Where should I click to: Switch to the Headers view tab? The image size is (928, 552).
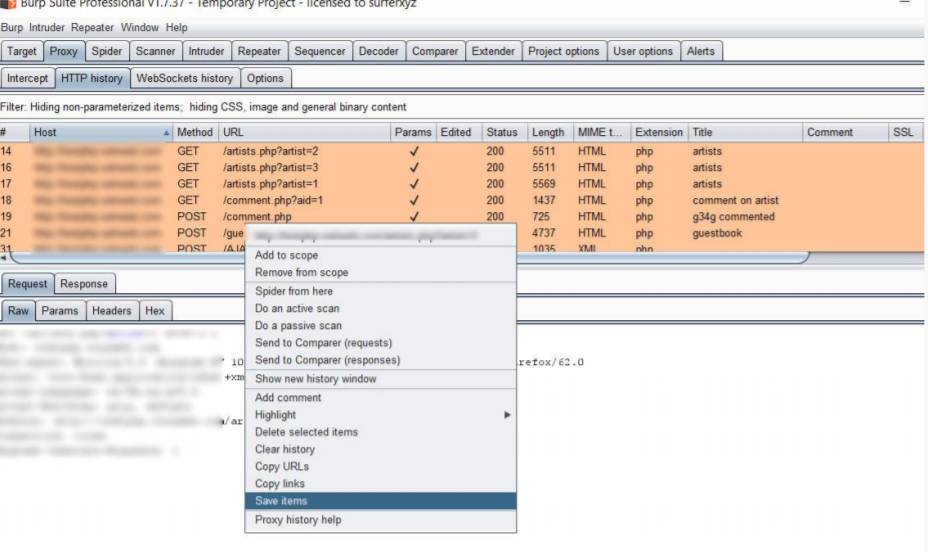click(x=112, y=311)
